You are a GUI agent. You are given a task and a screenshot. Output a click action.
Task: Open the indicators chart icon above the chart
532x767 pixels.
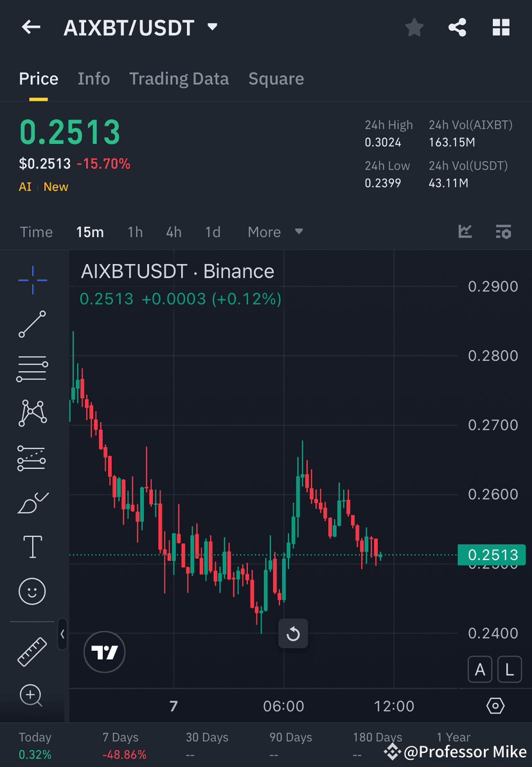[x=465, y=232]
